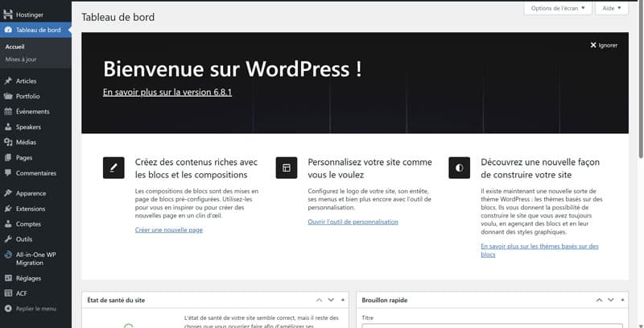Open the Commentaires menu label
644x328 pixels.
tap(36, 173)
